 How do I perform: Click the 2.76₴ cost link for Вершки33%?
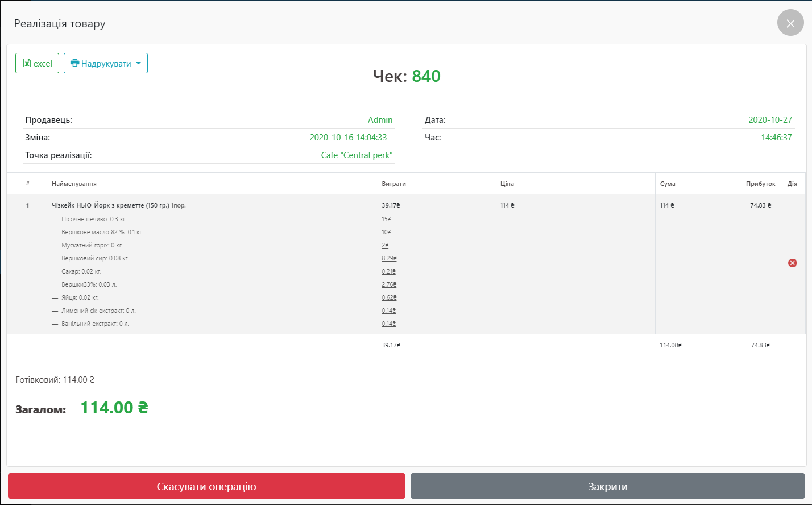tap(389, 284)
